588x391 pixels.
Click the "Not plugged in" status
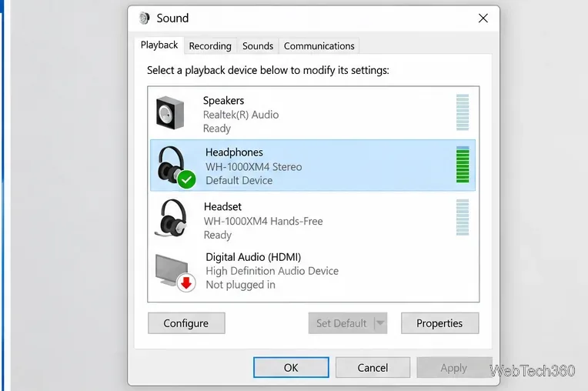click(240, 285)
